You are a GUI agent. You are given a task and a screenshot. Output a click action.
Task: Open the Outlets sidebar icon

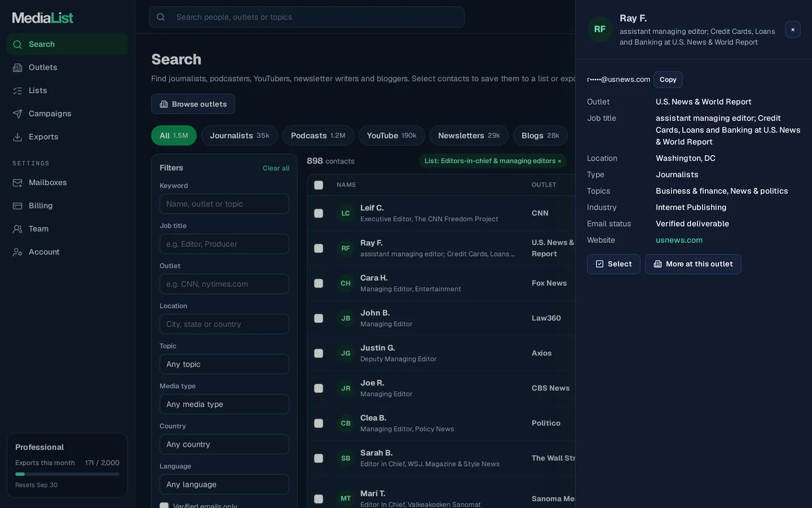point(17,67)
